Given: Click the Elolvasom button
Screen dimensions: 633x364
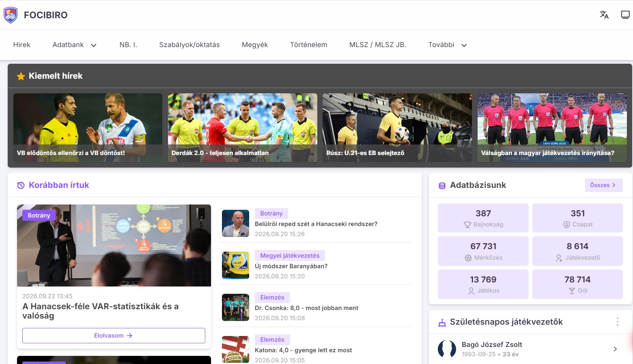Looking at the screenshot, I should click(114, 336).
